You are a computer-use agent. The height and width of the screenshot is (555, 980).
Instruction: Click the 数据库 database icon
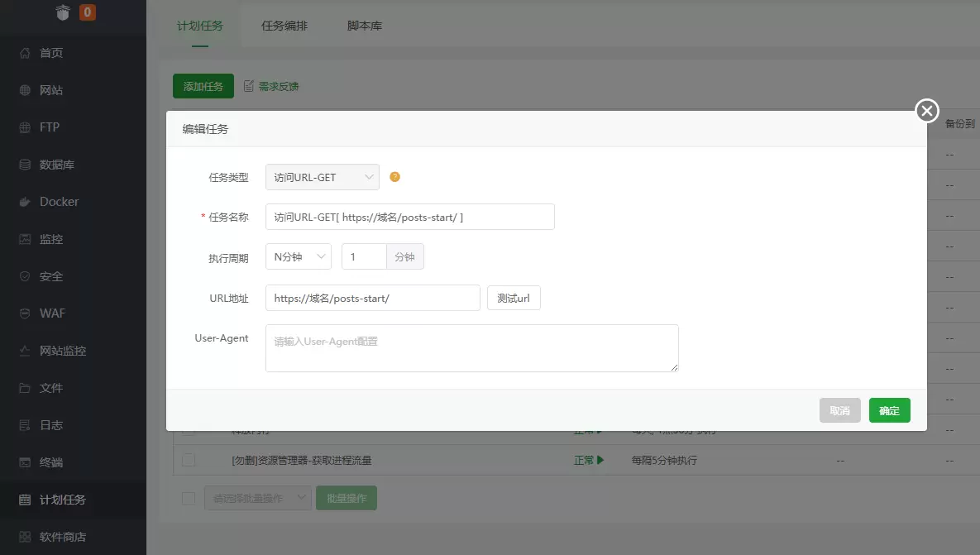click(x=25, y=165)
